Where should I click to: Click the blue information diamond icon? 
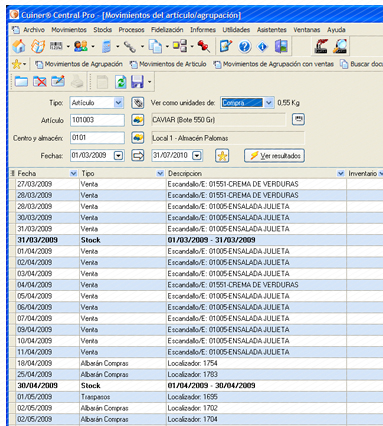pos(263,46)
